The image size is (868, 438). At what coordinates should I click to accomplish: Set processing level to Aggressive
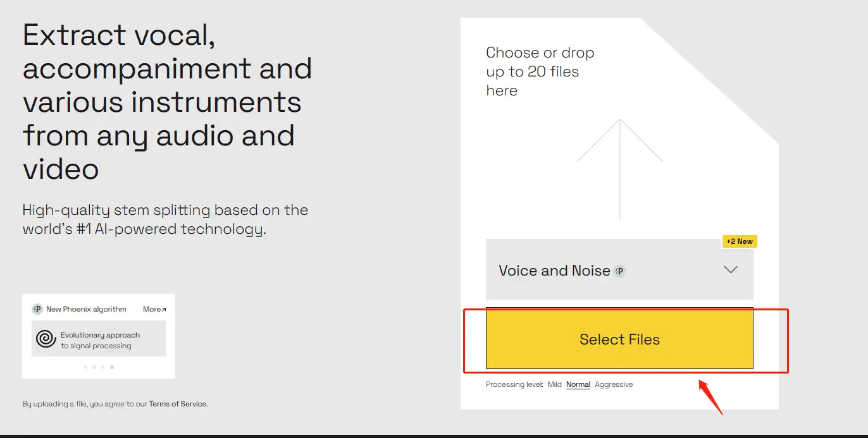(x=614, y=384)
